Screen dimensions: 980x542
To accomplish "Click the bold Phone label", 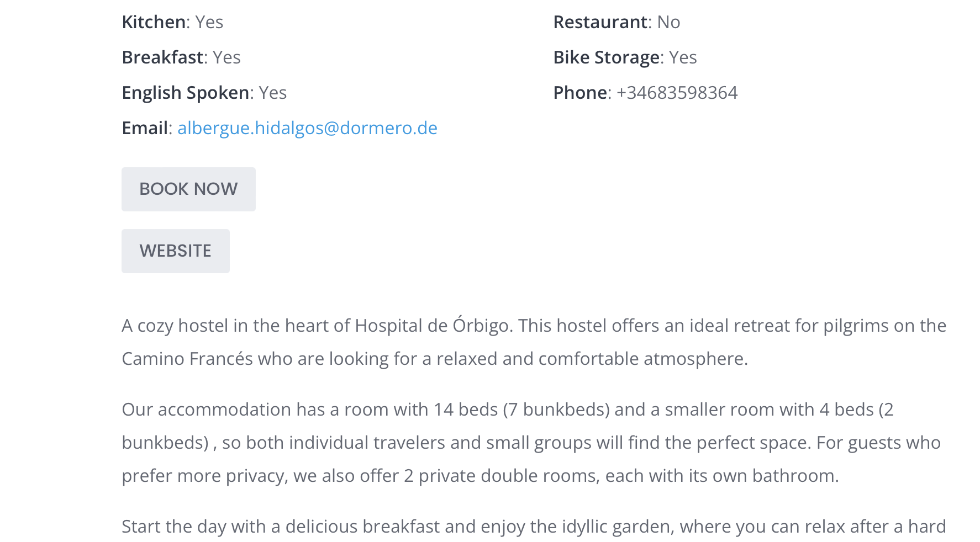I will 580,93.
